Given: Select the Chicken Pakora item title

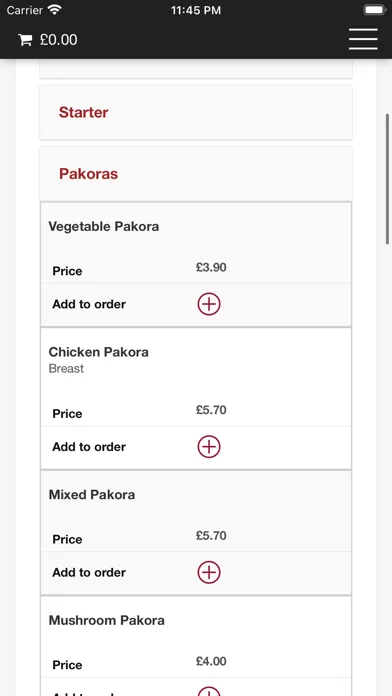Looking at the screenshot, I should (x=99, y=352).
